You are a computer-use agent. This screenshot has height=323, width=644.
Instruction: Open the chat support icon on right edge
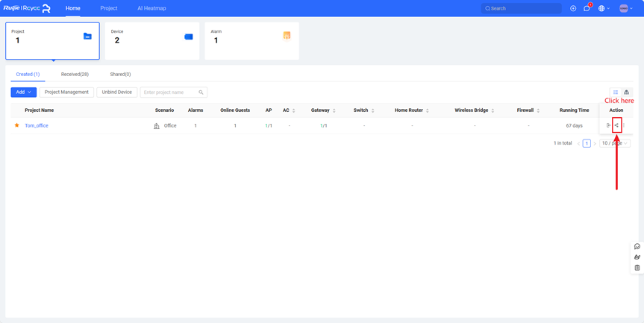click(637, 246)
